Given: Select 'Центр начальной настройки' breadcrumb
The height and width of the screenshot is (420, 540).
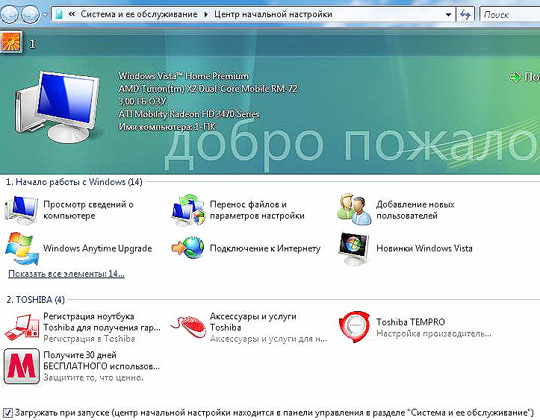Looking at the screenshot, I should (x=273, y=14).
